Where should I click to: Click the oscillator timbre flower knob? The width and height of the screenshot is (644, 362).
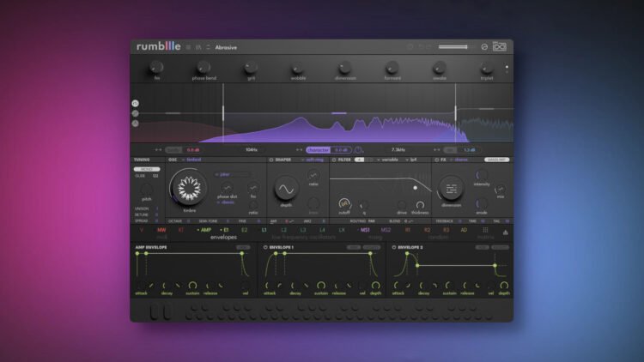pos(189,188)
